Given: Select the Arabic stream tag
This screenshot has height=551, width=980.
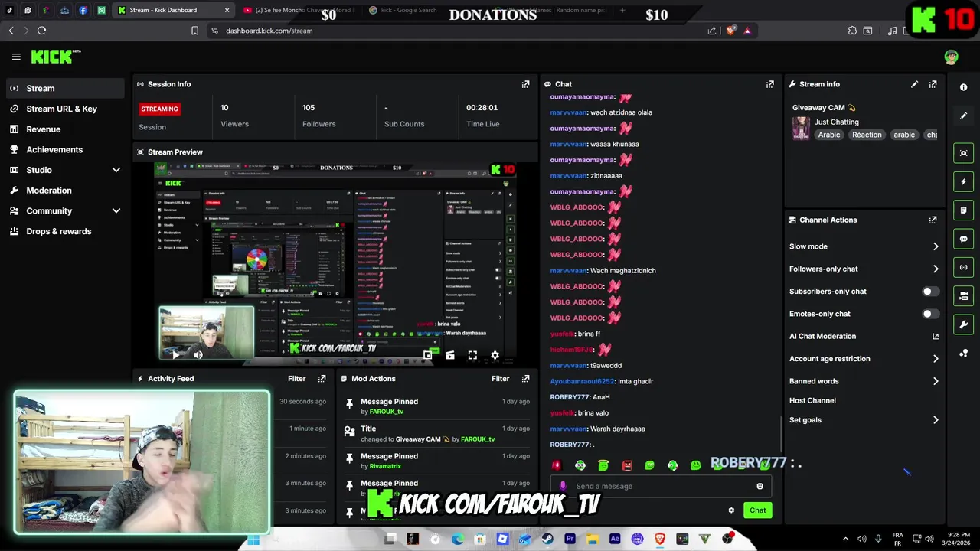Looking at the screenshot, I should pyautogui.click(x=828, y=135).
